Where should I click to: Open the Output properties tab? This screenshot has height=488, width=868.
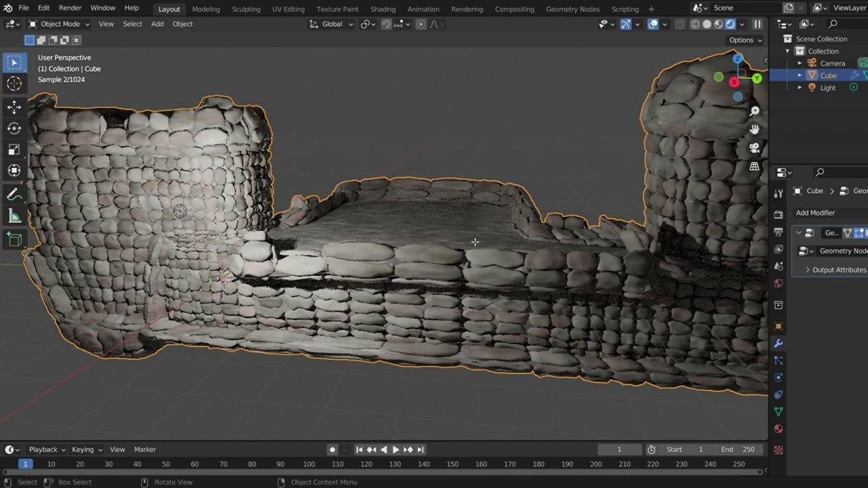coord(778,232)
